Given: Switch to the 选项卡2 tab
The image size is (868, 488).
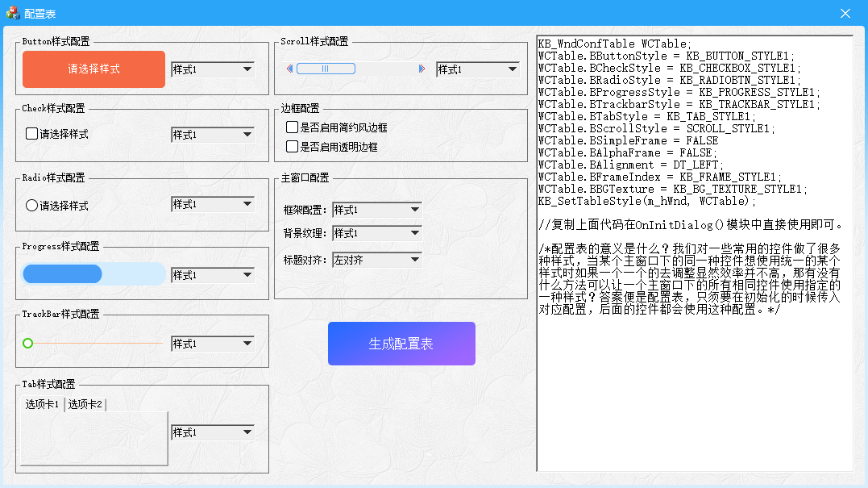Looking at the screenshot, I should 85,404.
